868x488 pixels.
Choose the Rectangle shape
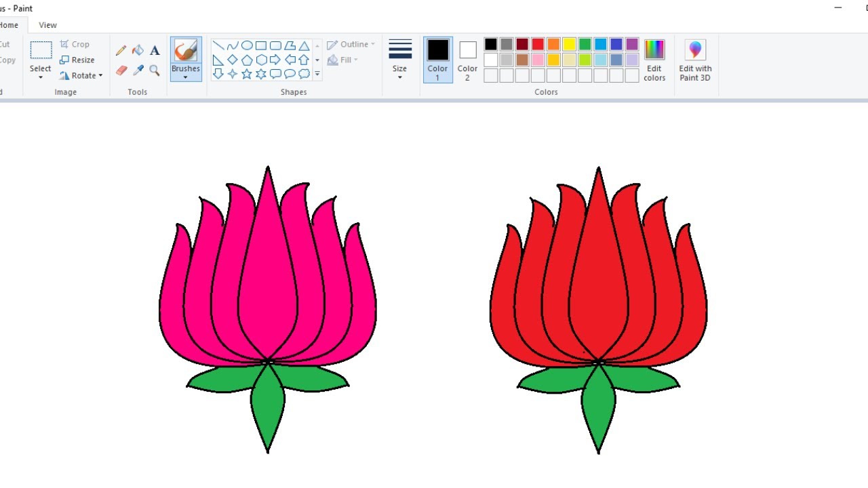pyautogui.click(x=261, y=46)
